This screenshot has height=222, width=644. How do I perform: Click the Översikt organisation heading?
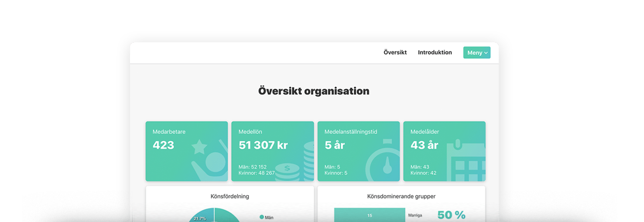pos(314,91)
